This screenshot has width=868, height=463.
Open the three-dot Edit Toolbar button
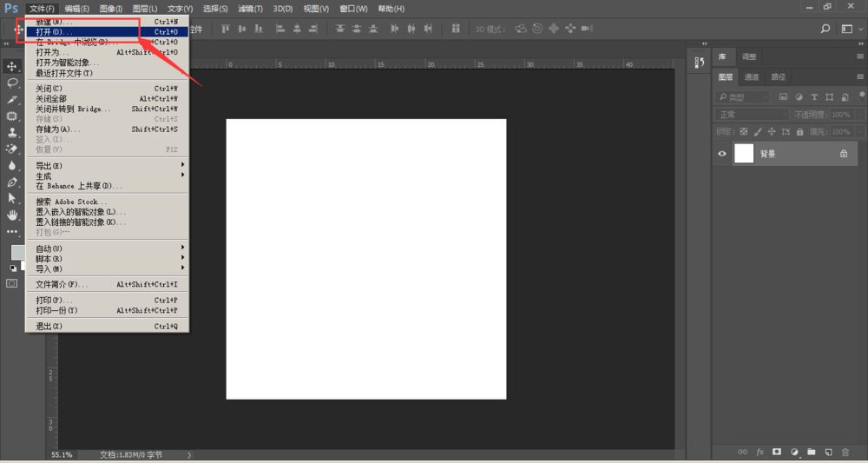coord(11,231)
